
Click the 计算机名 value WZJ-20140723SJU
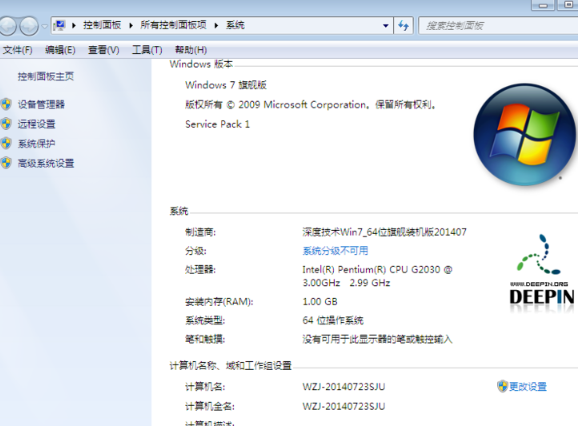tap(344, 387)
